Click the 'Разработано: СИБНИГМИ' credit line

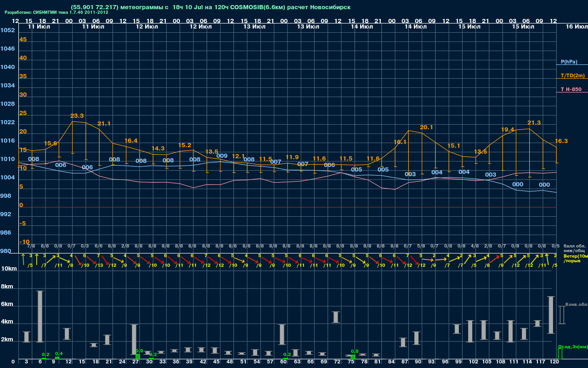[57, 12]
